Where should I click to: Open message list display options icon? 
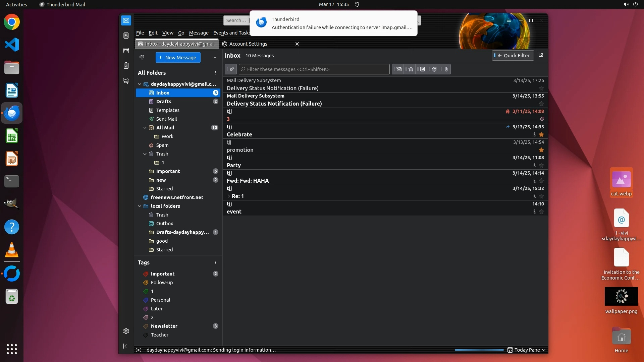pos(541,56)
